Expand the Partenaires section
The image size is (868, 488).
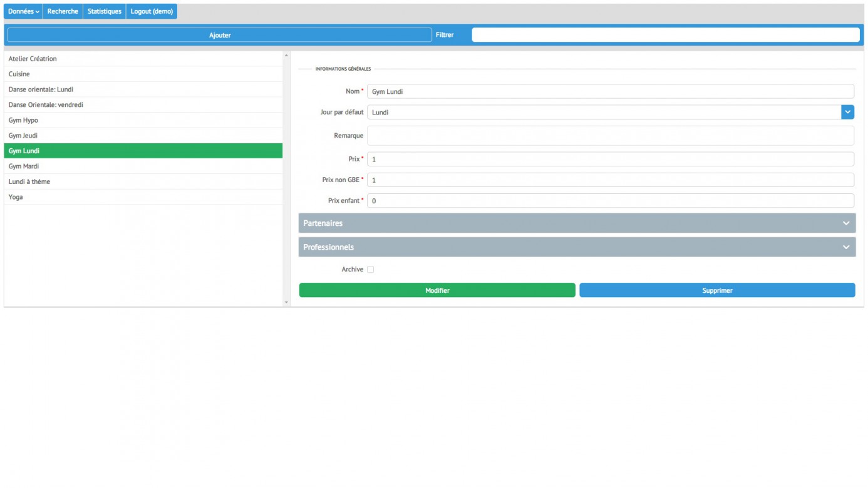(x=577, y=223)
